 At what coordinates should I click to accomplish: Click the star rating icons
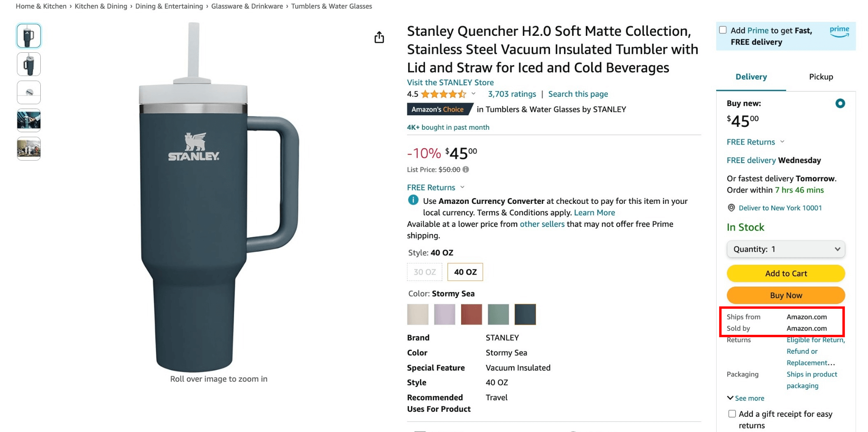pos(443,94)
